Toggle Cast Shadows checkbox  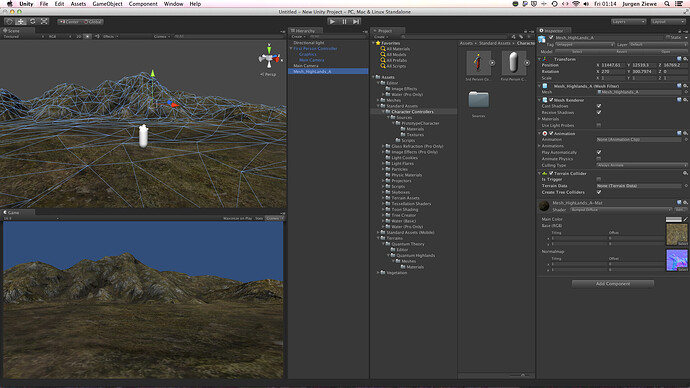(598, 106)
